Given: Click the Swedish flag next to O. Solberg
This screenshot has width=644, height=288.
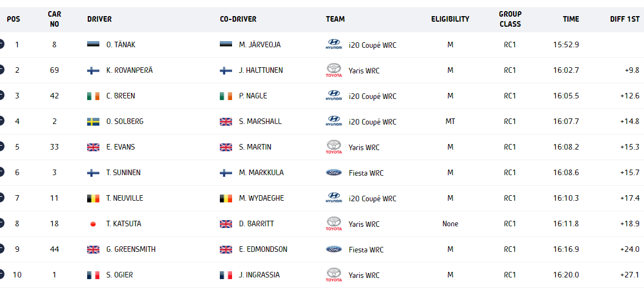Looking at the screenshot, I should point(93,121).
